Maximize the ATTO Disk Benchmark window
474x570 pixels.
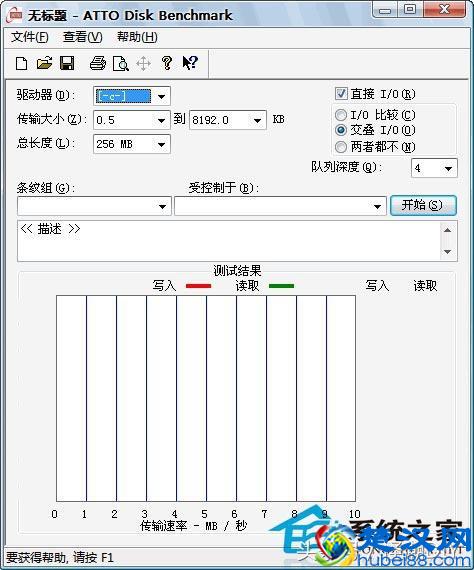click(x=410, y=9)
